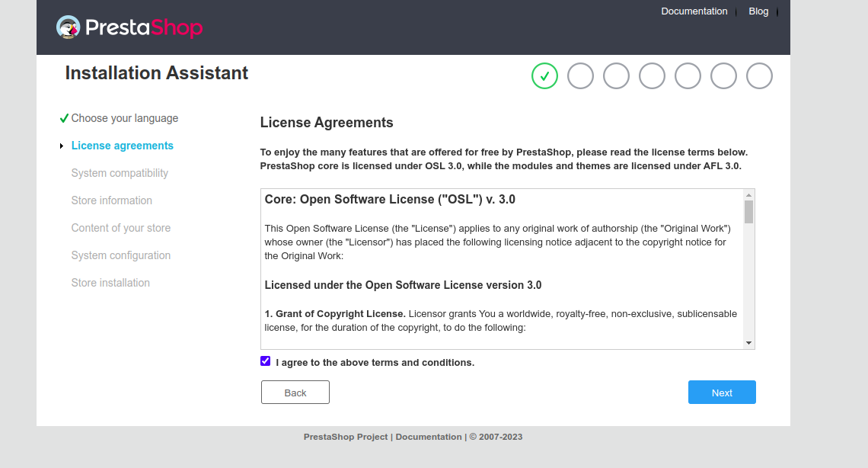Uncheck the agree to terms checkbox

pyautogui.click(x=265, y=361)
